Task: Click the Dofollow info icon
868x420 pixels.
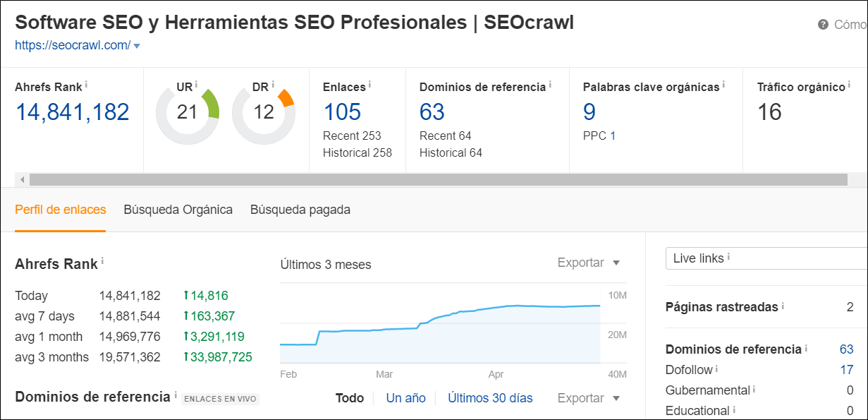Action: tap(717, 369)
